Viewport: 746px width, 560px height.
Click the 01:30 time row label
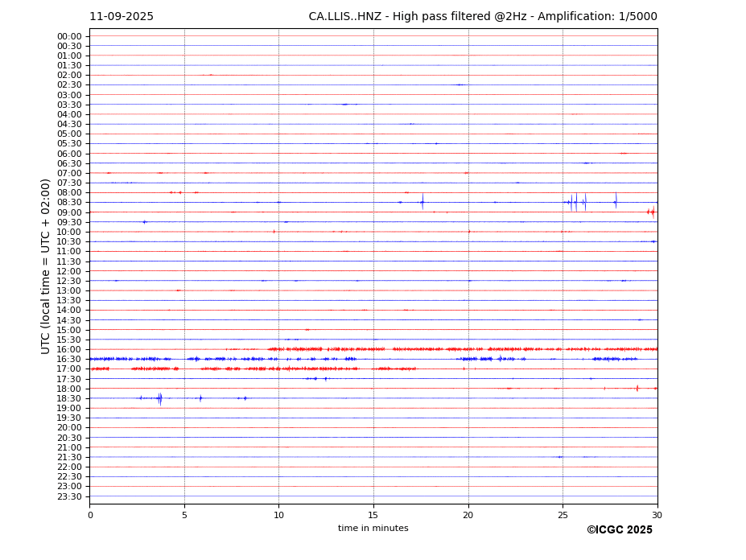(x=69, y=66)
